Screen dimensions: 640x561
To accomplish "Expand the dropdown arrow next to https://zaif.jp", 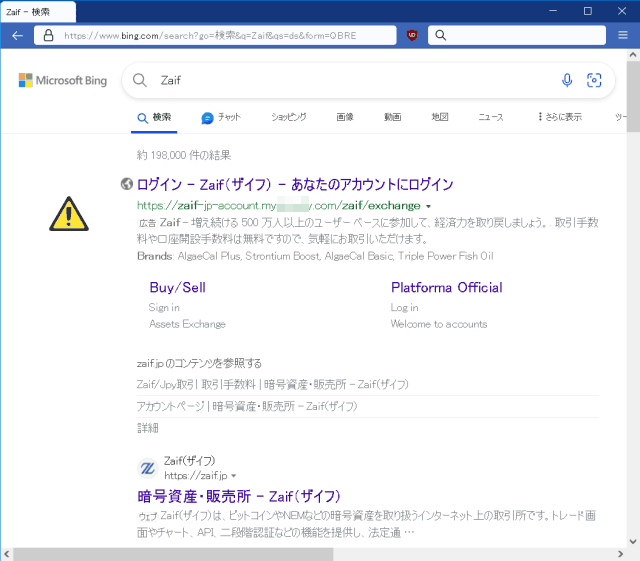I will pyautogui.click(x=233, y=476).
